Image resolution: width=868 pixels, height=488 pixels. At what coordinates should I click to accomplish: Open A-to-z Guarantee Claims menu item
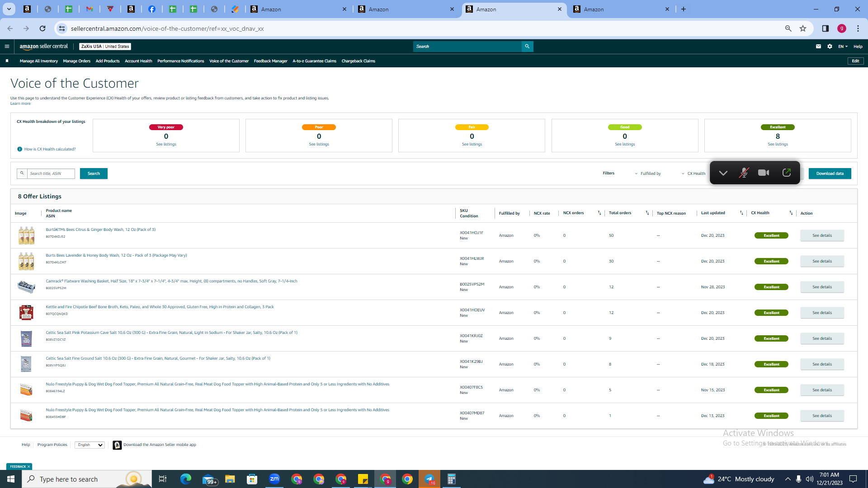[315, 61]
